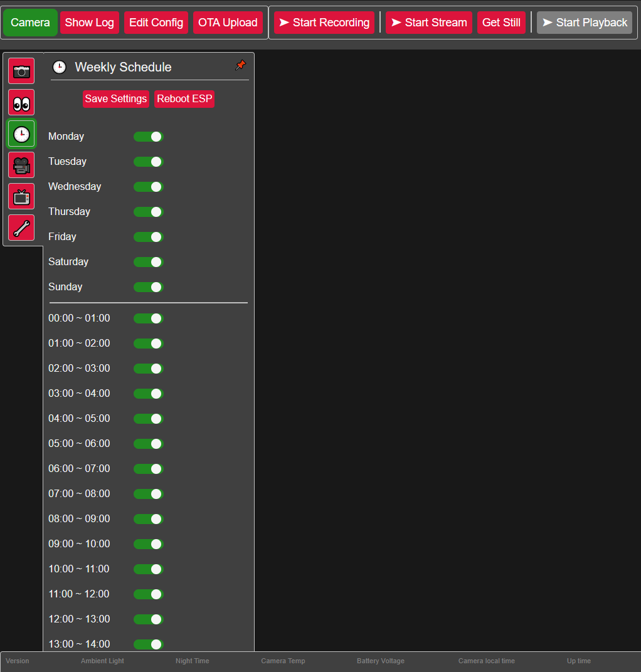Click Start Playback button

coord(585,23)
